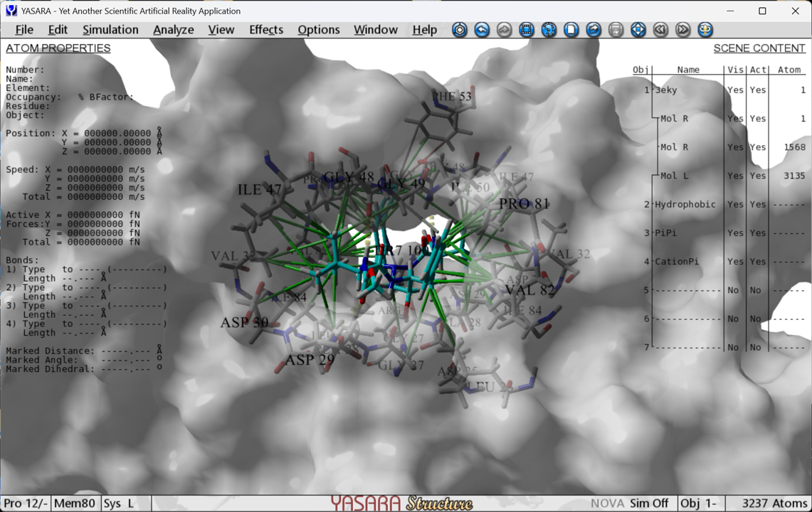Click the 'Sim Off' status indicator

point(649,503)
